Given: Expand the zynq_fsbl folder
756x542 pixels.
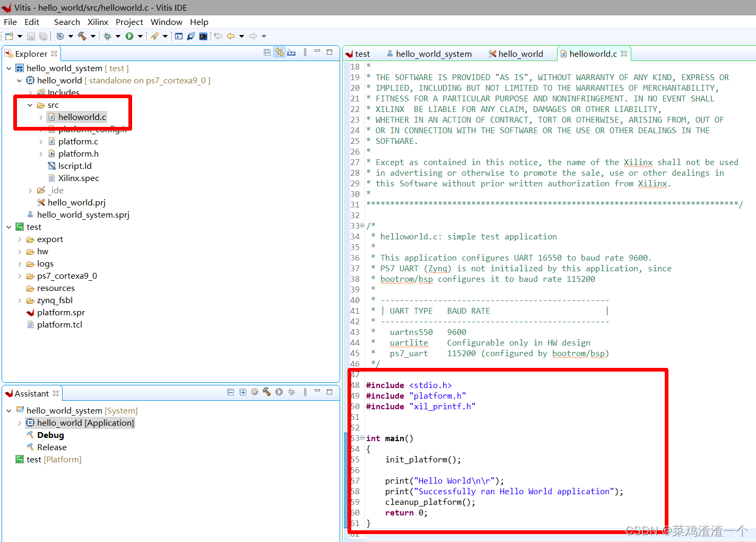Looking at the screenshot, I should (20, 300).
